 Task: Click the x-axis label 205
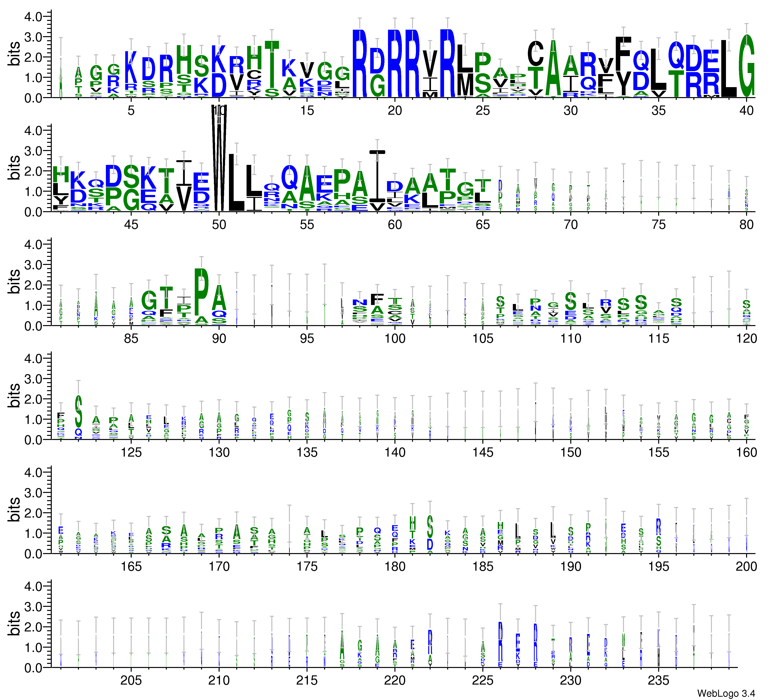[x=131, y=680]
